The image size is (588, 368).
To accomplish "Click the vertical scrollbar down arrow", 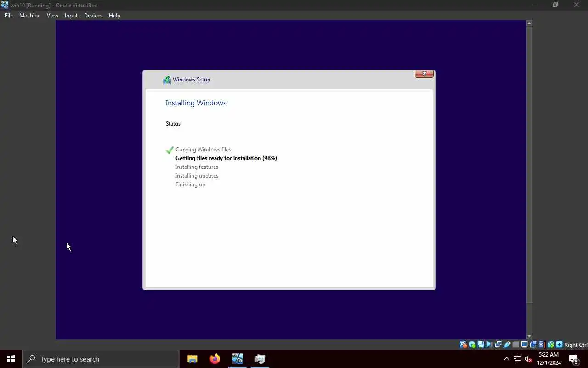I will 529,337.
